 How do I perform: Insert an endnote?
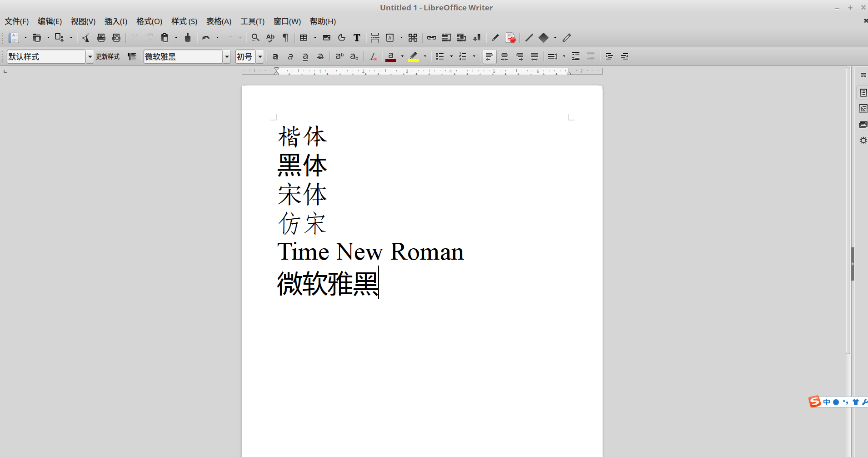[x=461, y=38]
